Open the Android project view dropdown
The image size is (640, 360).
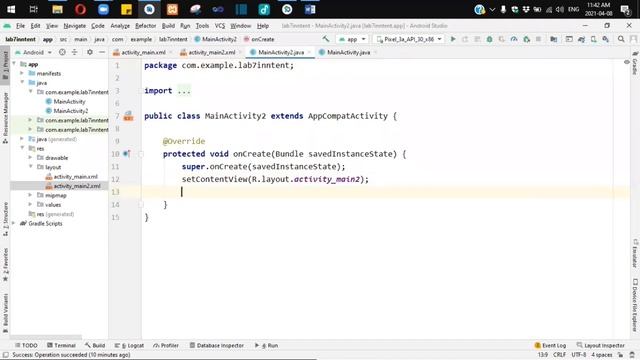pos(33,52)
